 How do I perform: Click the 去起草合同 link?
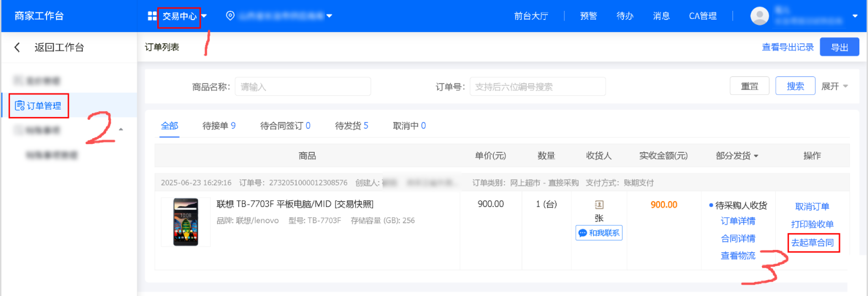coord(812,243)
